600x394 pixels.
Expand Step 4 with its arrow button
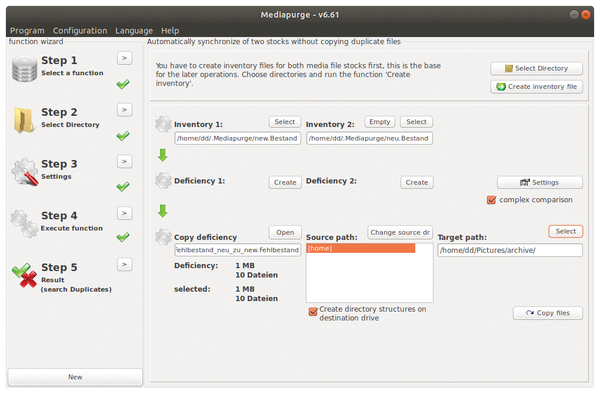(x=124, y=213)
